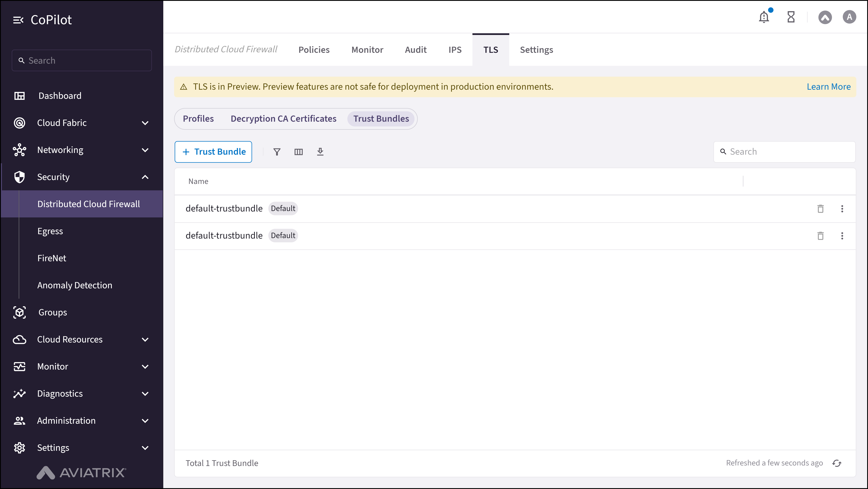Screen dimensions: 868x489
Task: Expand the Diagnostics chevron
Action: pos(145,394)
